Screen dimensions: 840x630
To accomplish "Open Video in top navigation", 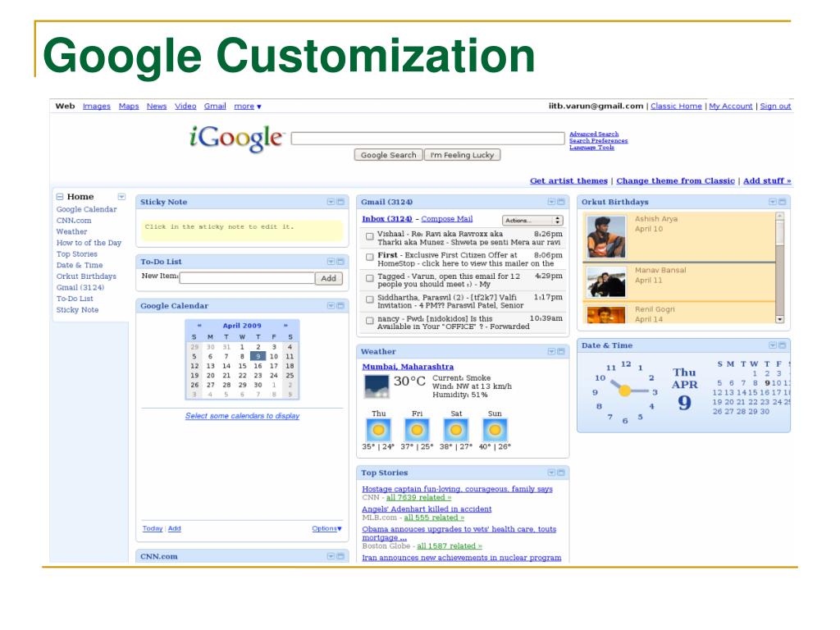I will click(x=185, y=106).
